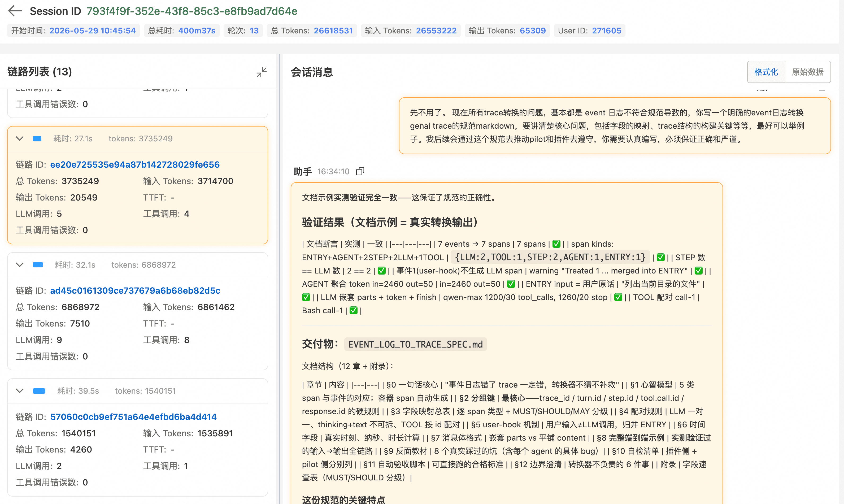
Task: Click the 工具调用 4 field
Action: pyautogui.click(x=166, y=214)
